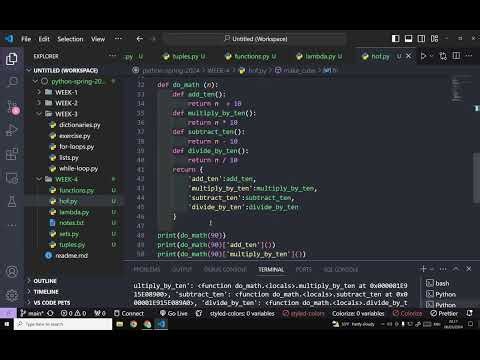Close the hof.py editor tab
This screenshot has width=480, height=360.
(x=408, y=56)
